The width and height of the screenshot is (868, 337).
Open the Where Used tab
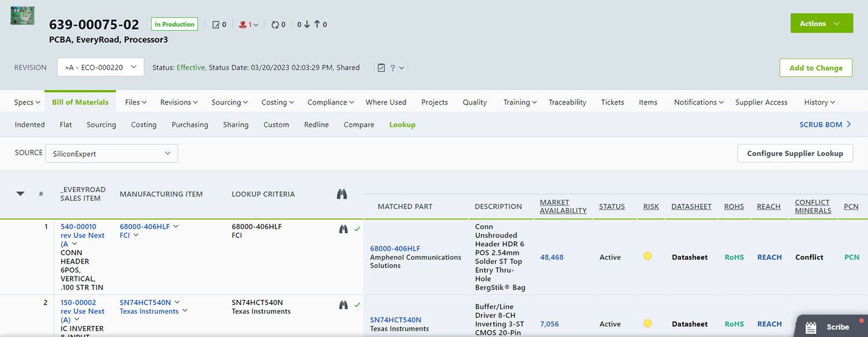coord(386,102)
